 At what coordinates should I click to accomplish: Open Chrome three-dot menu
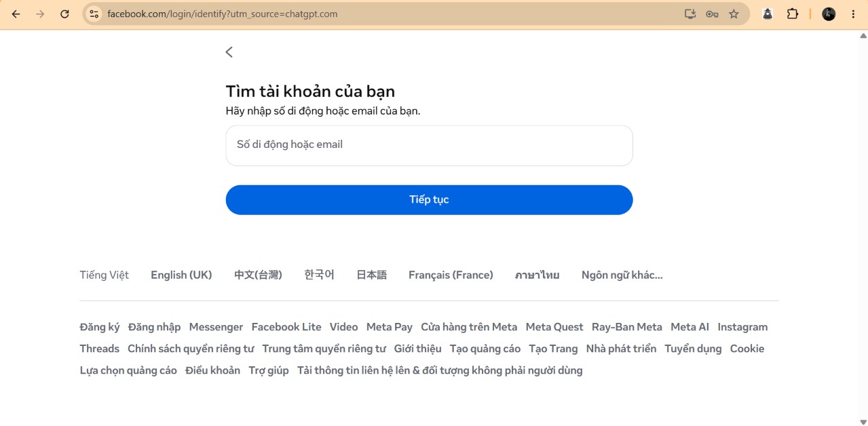coord(853,14)
